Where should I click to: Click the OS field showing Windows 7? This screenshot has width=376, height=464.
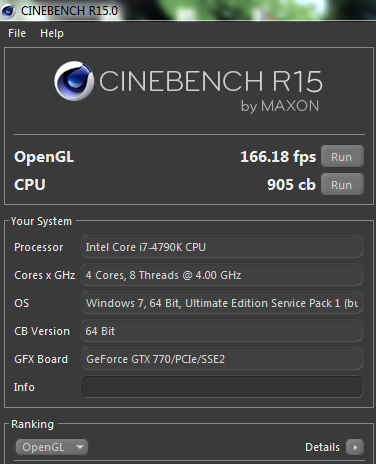pyautogui.click(x=222, y=303)
